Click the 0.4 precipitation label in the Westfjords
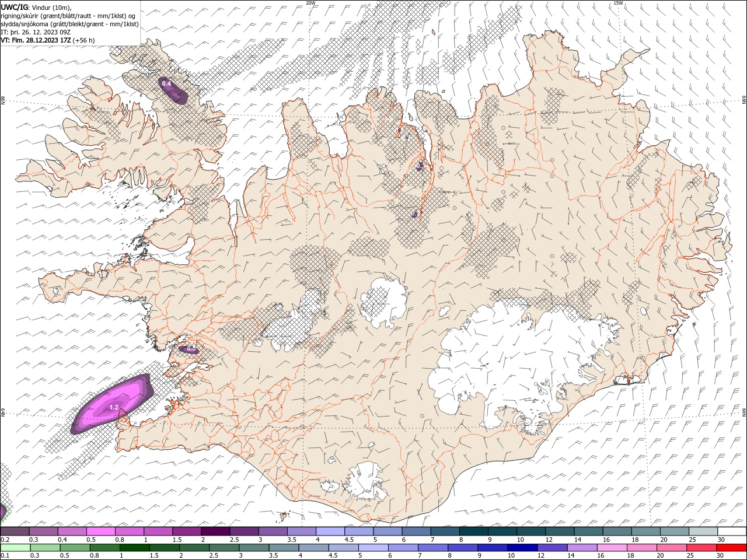 (166, 84)
